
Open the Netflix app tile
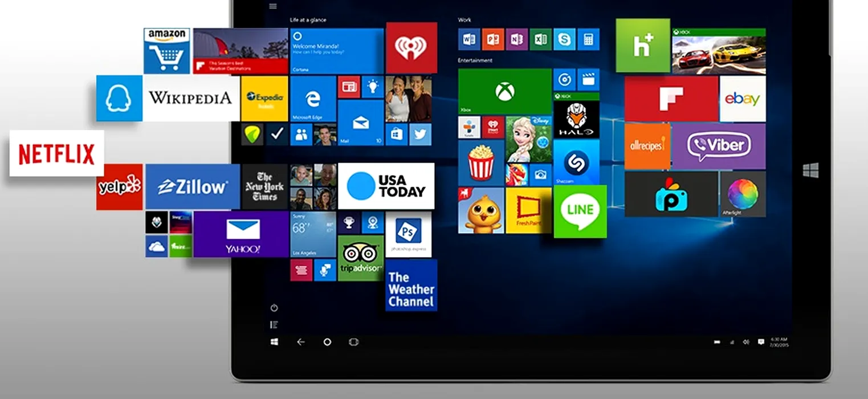56,153
